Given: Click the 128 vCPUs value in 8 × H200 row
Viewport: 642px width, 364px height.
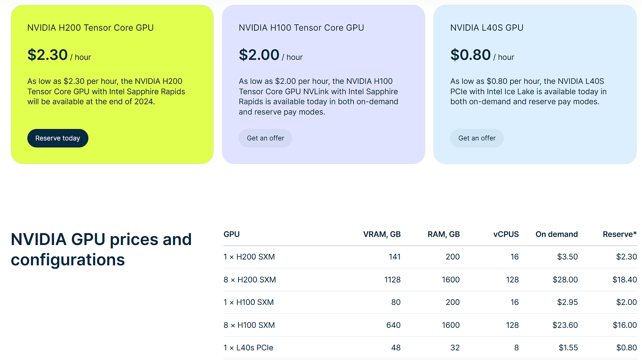Looking at the screenshot, I should point(512,280).
